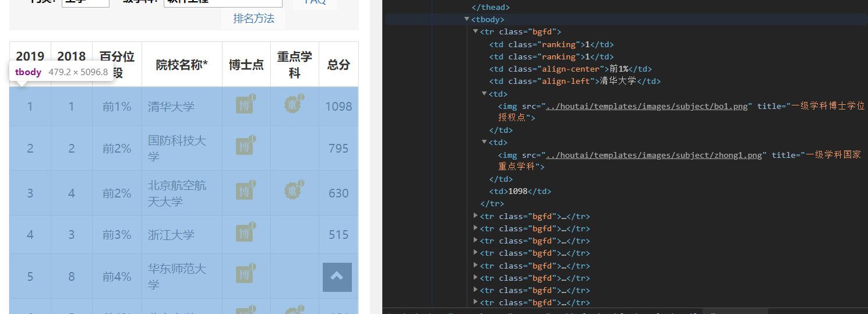Viewport: 868px width, 314px height.
Task: Collapse the expanded tr class="bgfd" node
Action: [x=475, y=31]
